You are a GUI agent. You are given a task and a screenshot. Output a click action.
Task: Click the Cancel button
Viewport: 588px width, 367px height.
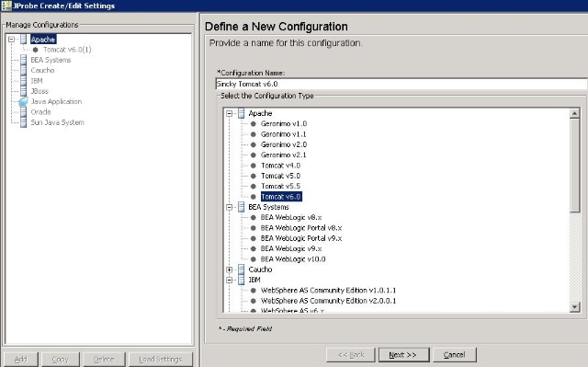[455, 355]
